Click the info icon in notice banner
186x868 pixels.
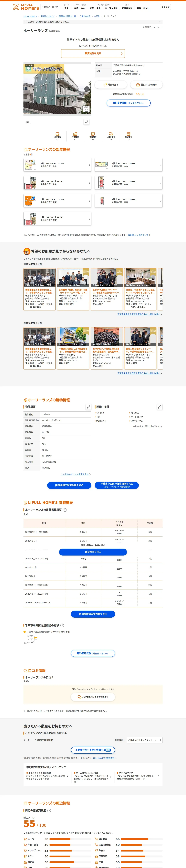coord(26,22)
